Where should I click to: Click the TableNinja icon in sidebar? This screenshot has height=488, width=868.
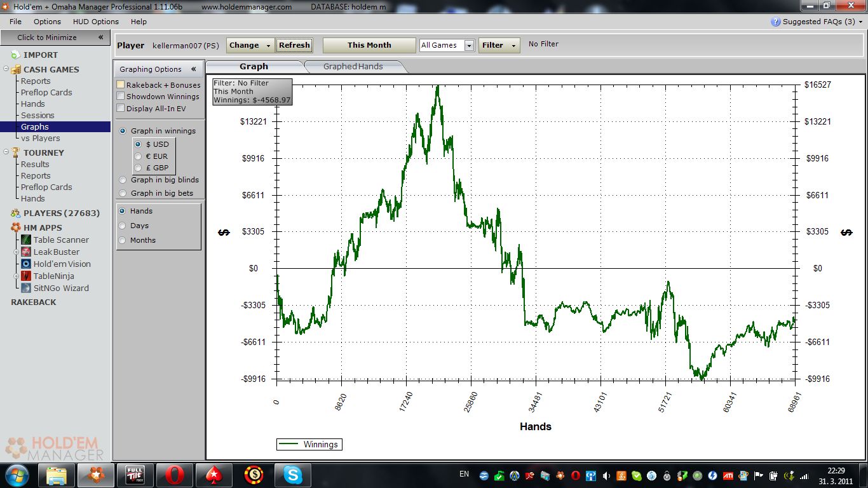[x=26, y=276]
